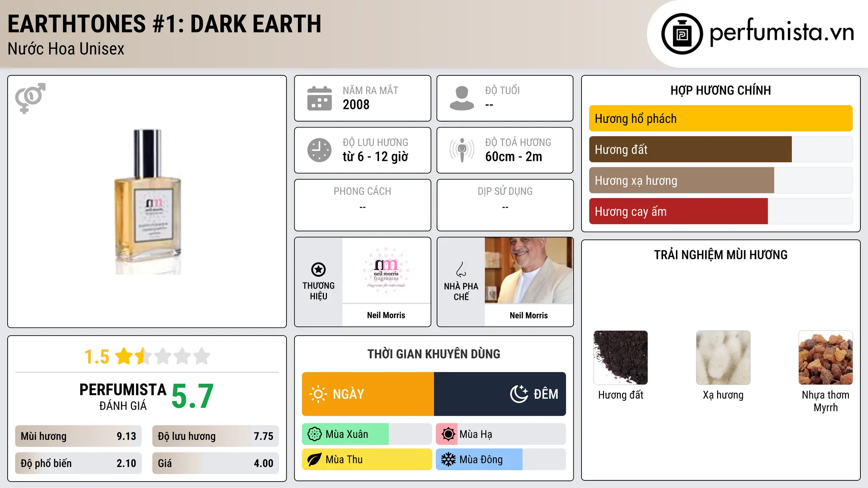The image size is (868, 488).
Task: Click the snowflake icon for Mùa Đông
Action: tap(448, 460)
